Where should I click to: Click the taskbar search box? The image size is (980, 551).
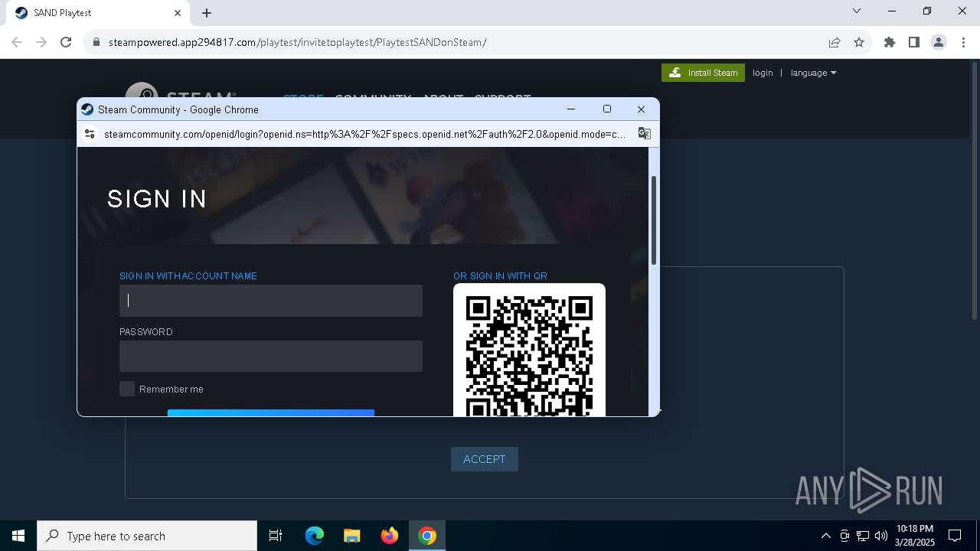click(x=147, y=536)
